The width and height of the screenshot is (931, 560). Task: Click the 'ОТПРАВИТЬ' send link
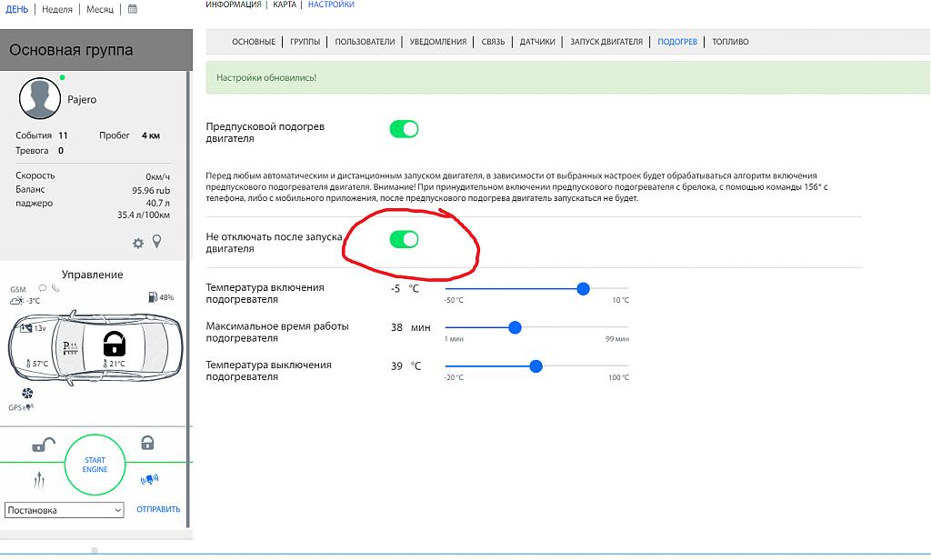click(x=158, y=510)
